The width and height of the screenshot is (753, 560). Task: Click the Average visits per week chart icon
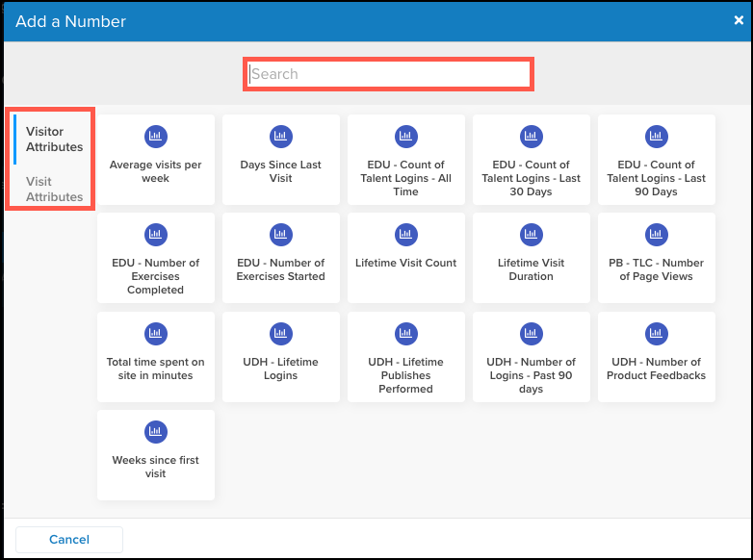tap(155, 137)
